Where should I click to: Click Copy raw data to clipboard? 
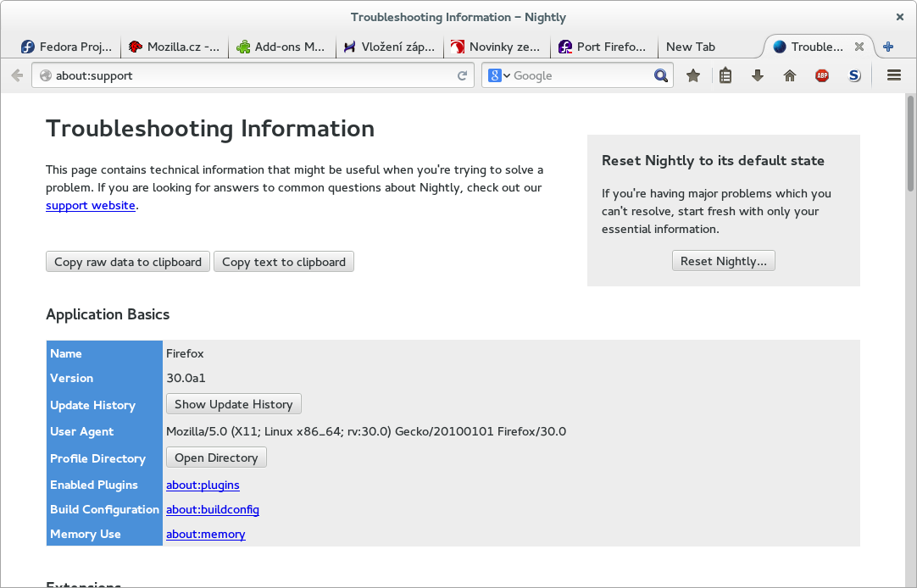pyautogui.click(x=127, y=262)
